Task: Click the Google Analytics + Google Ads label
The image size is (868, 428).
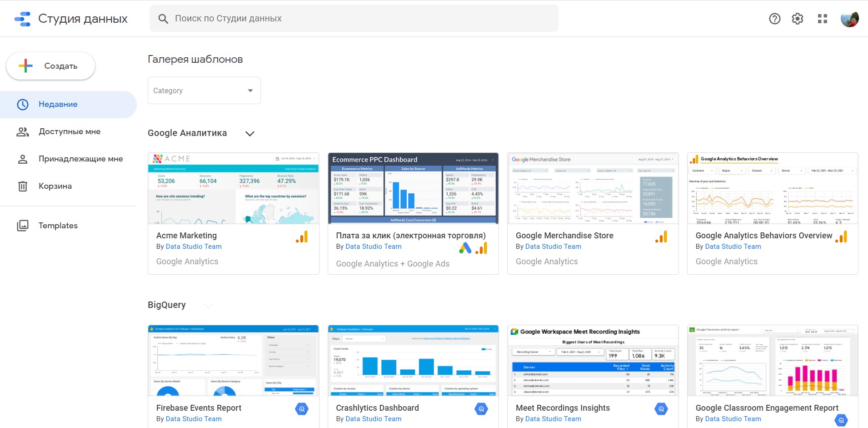Action: pos(393,264)
